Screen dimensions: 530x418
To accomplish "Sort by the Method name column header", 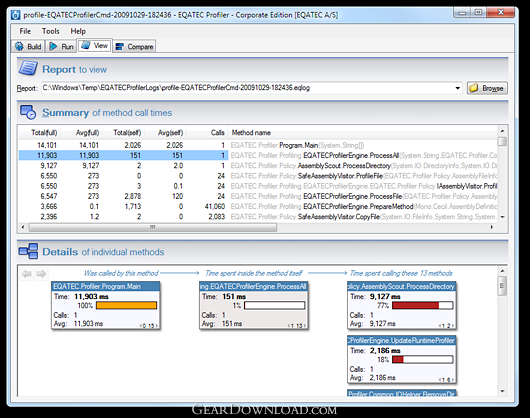I will pyautogui.click(x=363, y=132).
